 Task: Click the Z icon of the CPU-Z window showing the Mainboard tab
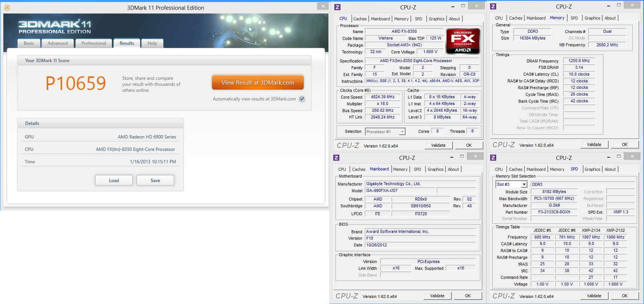tap(336, 158)
